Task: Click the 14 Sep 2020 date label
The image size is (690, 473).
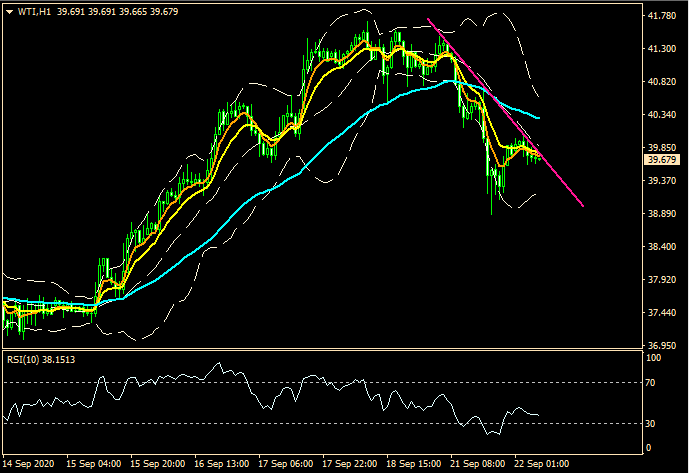Action: coord(30,465)
